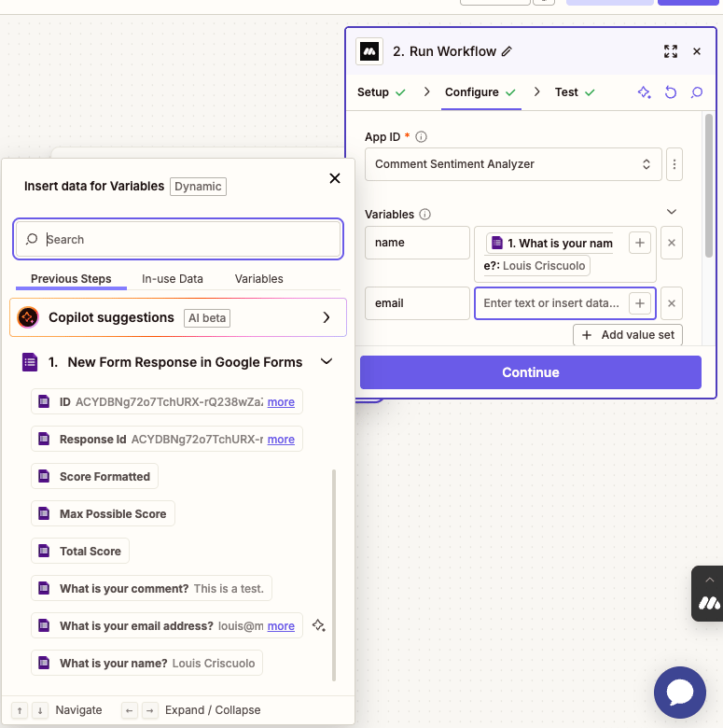This screenshot has height=728, width=723.
Task: Collapse the Variables section chevron
Action: click(x=672, y=212)
